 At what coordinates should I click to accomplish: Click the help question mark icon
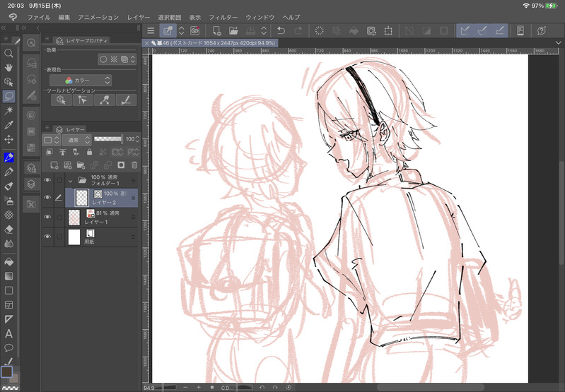coord(541,30)
